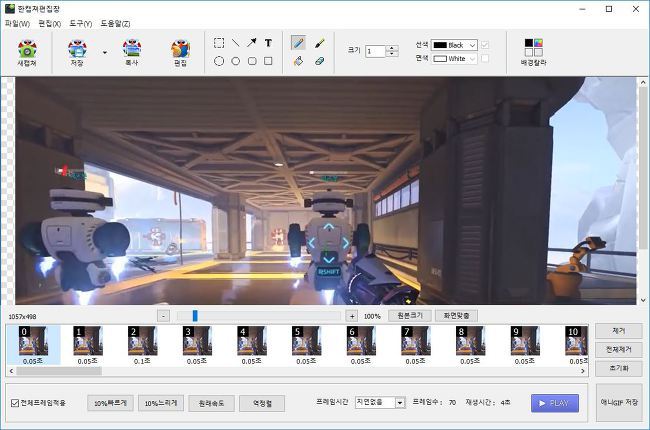The width and height of the screenshot is (650, 430).
Task: Select the ellipse shape tool
Action: click(219, 61)
